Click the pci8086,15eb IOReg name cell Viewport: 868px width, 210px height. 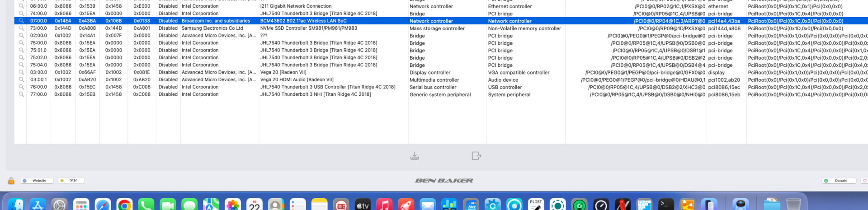pos(724,94)
